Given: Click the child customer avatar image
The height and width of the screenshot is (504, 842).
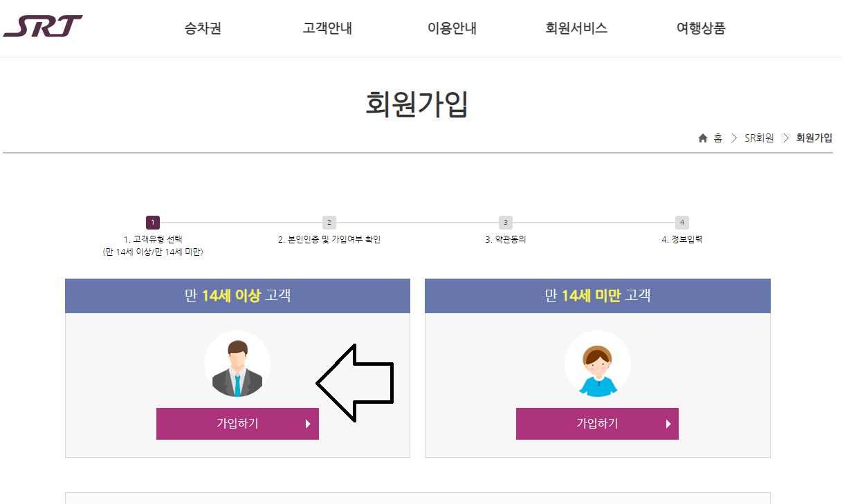Looking at the screenshot, I should tap(597, 363).
